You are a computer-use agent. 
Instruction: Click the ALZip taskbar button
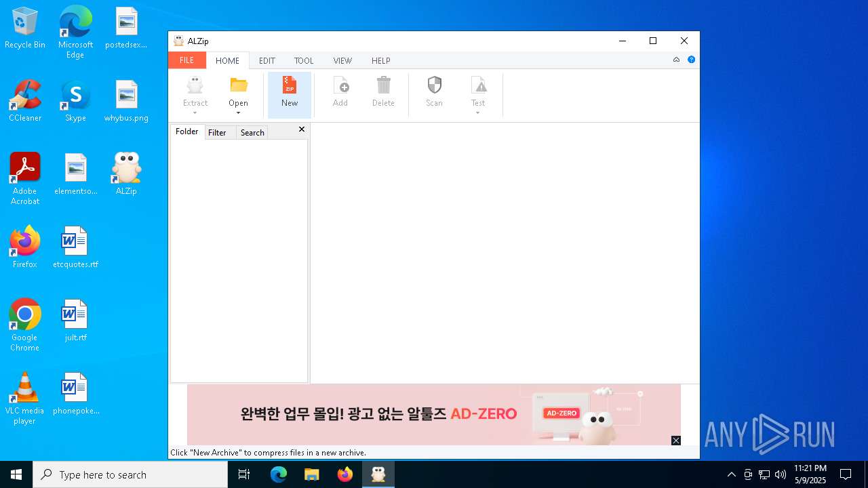click(378, 474)
